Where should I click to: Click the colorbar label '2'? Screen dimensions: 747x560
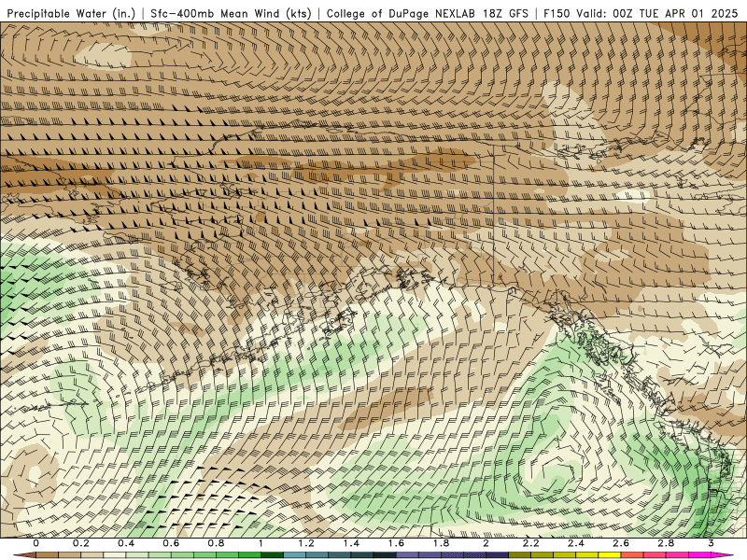(486, 543)
